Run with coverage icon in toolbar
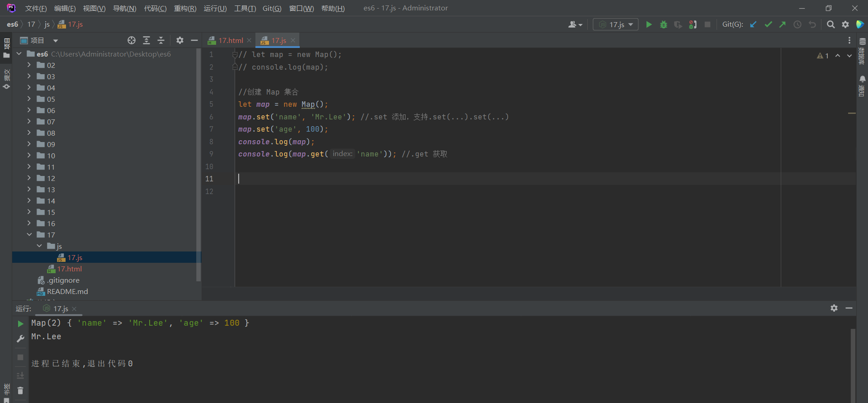This screenshot has height=403, width=868. click(x=678, y=24)
